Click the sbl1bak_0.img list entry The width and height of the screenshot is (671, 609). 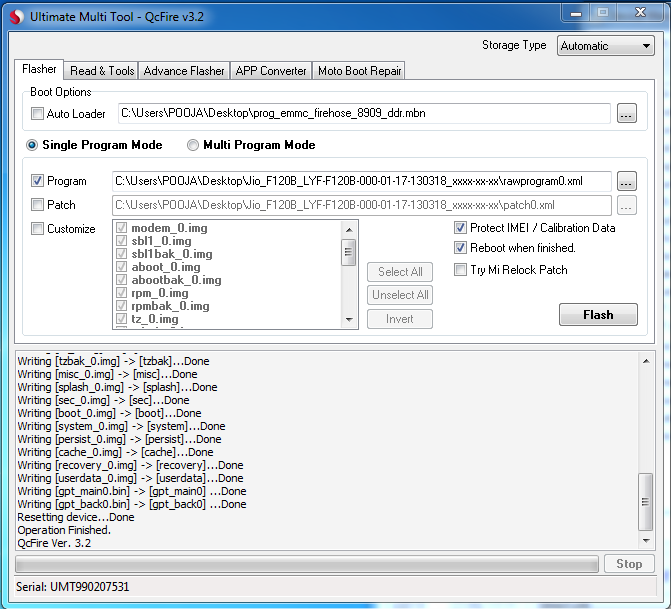tap(172, 254)
